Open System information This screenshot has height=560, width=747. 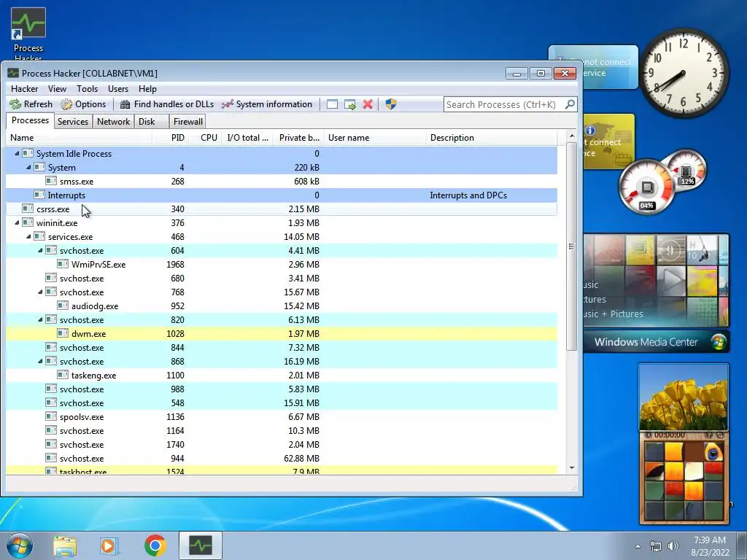(267, 104)
